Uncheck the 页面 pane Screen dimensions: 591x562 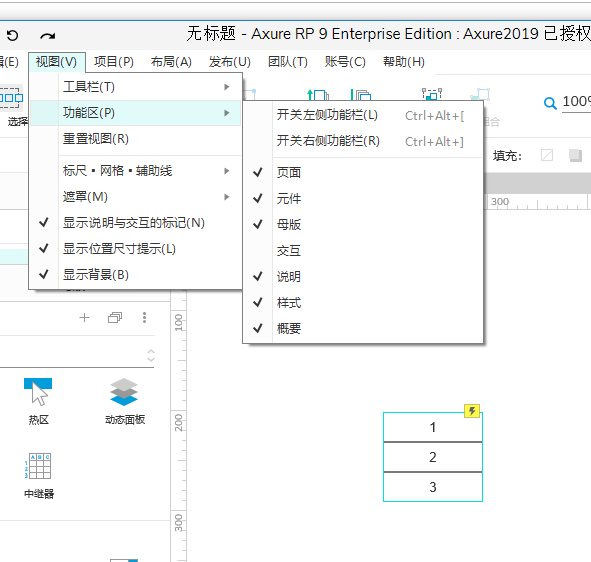click(x=363, y=172)
